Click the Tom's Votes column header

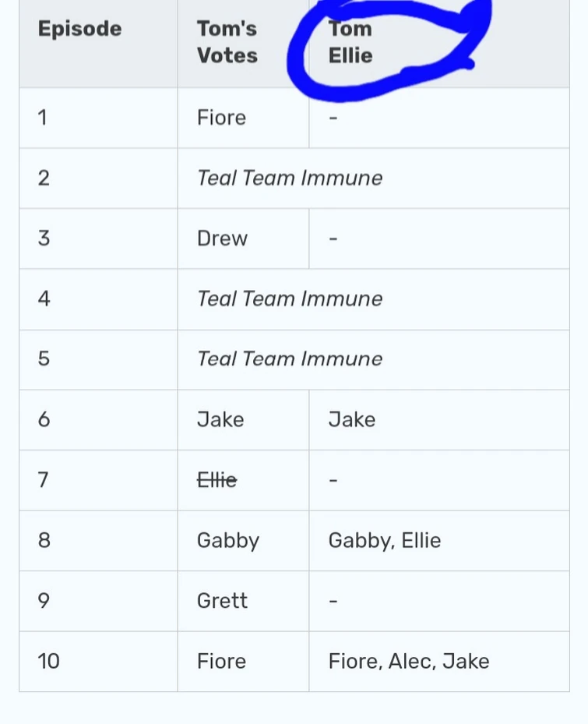(x=227, y=42)
